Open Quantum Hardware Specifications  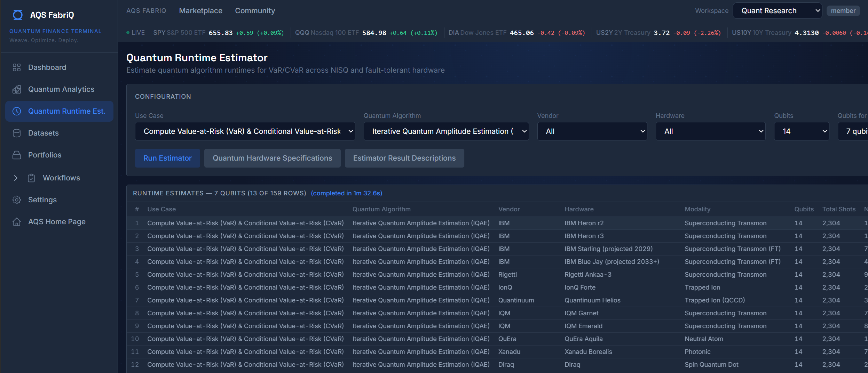click(x=272, y=158)
